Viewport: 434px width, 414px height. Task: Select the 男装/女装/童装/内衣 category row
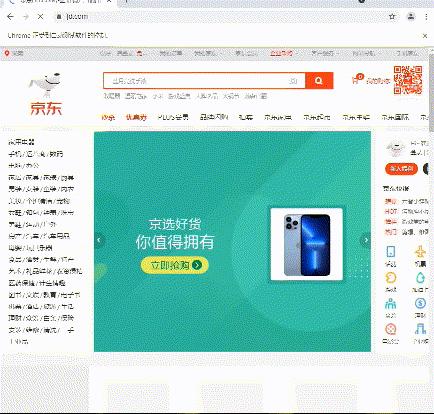(41, 189)
